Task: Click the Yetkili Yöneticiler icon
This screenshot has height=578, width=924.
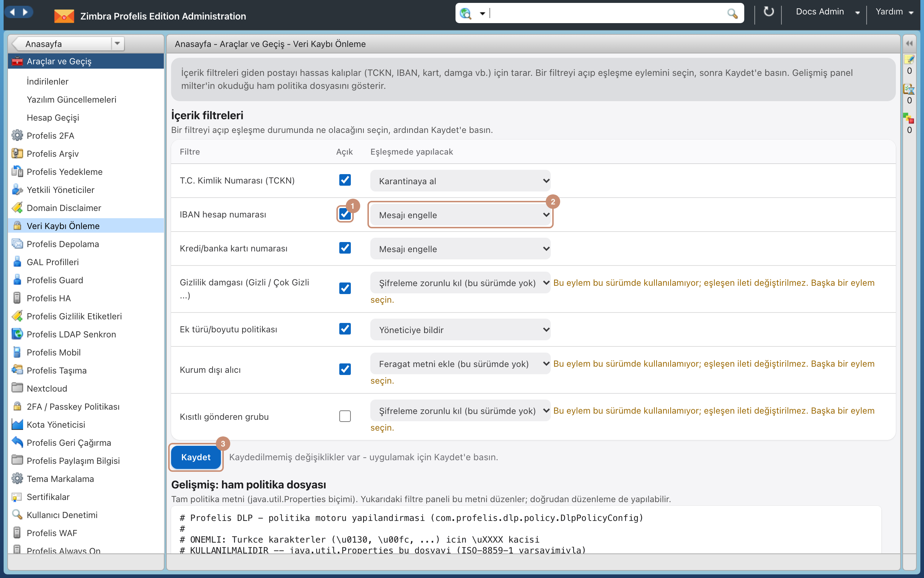Action: tap(17, 190)
